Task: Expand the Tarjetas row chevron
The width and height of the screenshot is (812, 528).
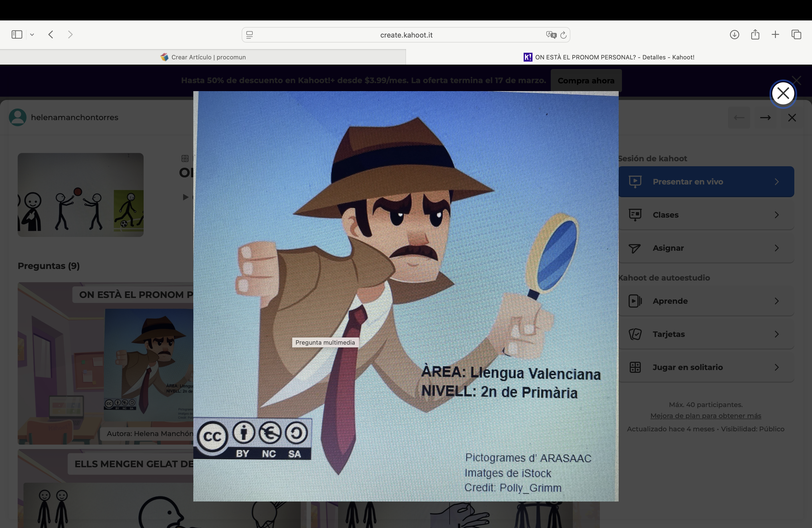Action: [777, 334]
